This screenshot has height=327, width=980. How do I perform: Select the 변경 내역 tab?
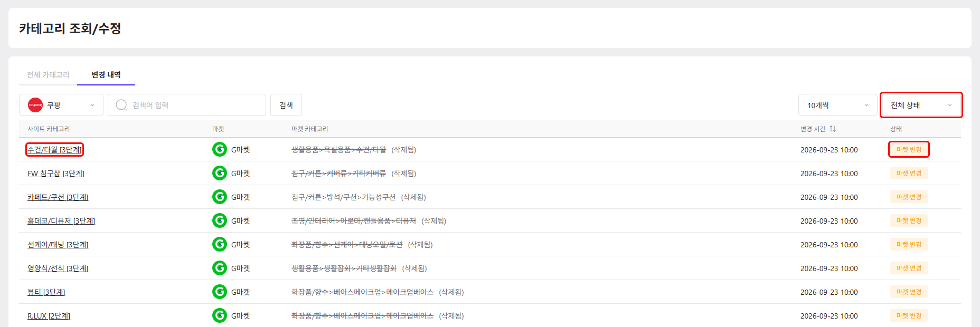tap(106, 75)
